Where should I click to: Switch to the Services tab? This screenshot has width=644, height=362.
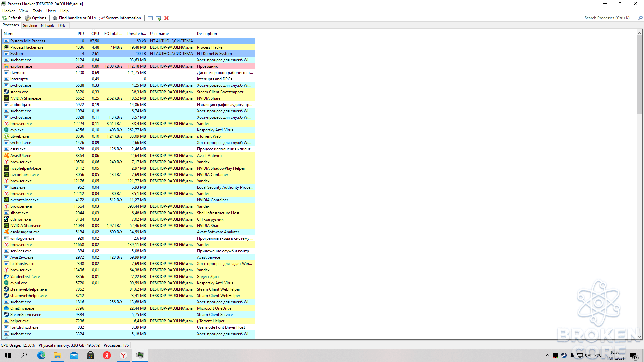click(30, 26)
